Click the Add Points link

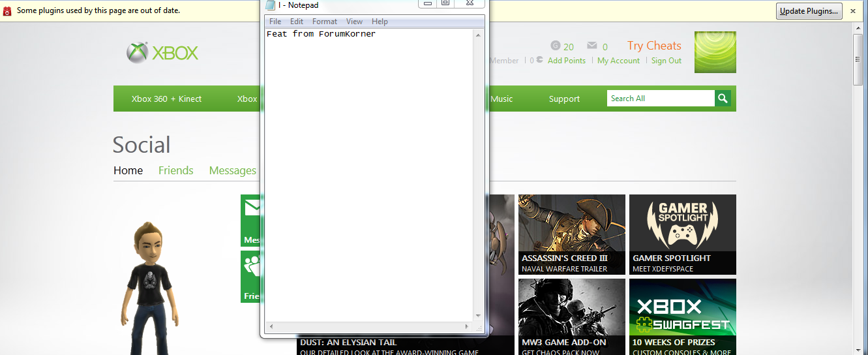567,61
